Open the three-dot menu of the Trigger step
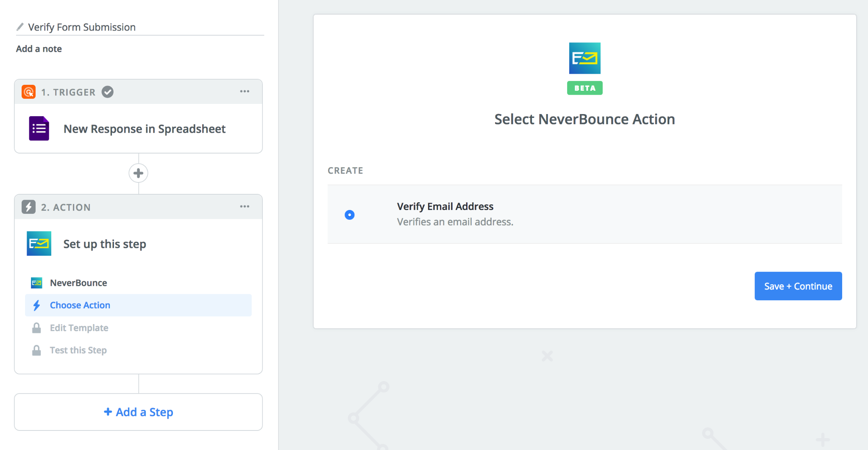 coord(245,92)
